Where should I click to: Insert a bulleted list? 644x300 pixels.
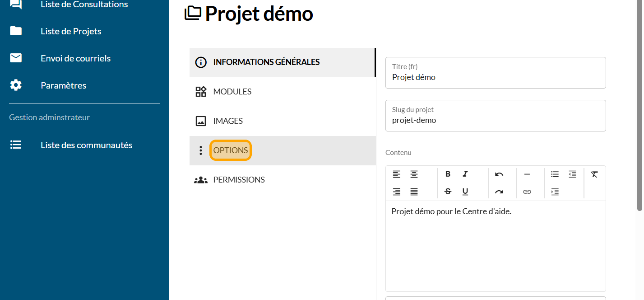tap(555, 174)
